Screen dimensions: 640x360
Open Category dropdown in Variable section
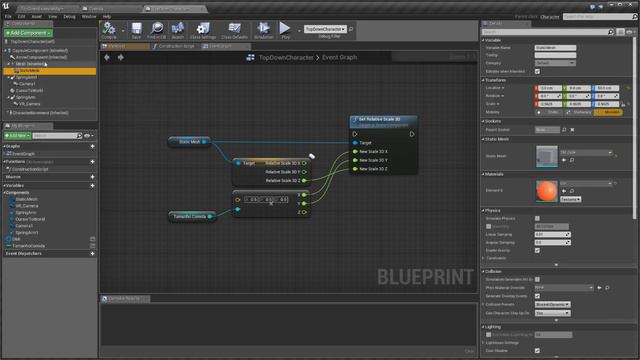(555, 63)
